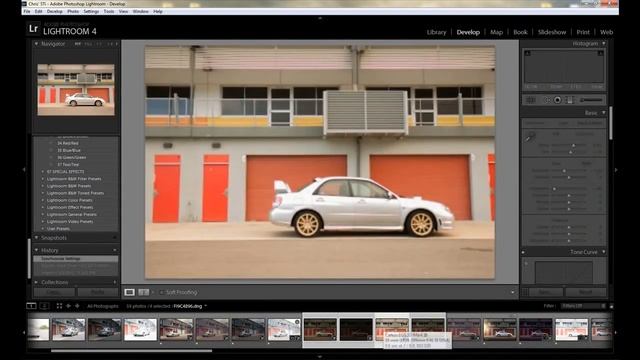Screen dimensions: 640x360
Task: Open the Settings menu
Action: click(x=91, y=11)
